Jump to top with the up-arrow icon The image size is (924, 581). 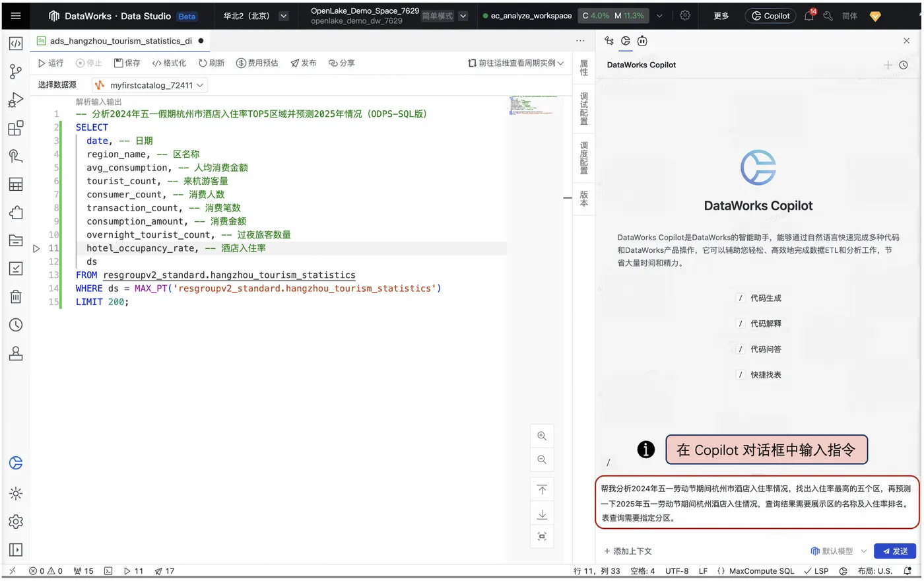click(x=542, y=490)
